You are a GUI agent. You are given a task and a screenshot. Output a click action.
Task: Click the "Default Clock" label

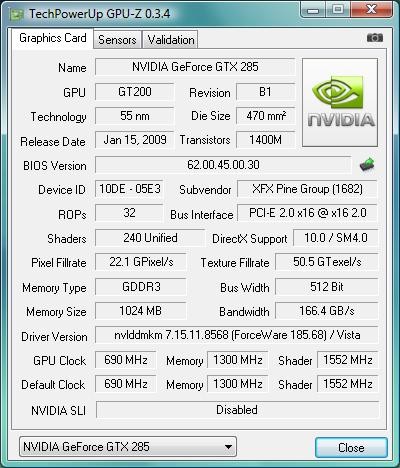coord(53,385)
